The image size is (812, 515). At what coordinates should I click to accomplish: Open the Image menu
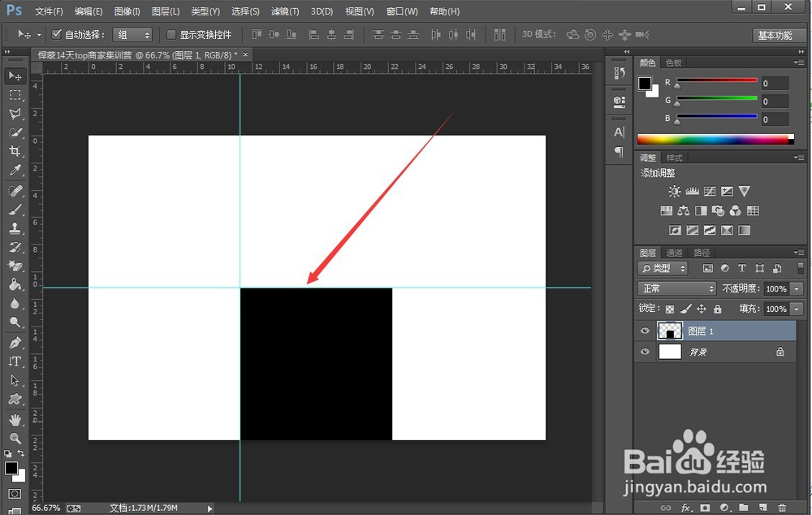(127, 11)
